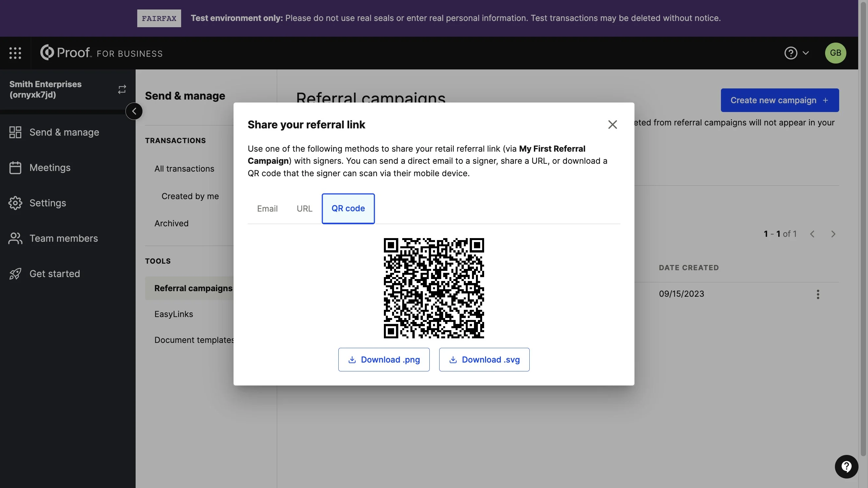Click the FAIRFAX environment badge
The width and height of the screenshot is (868, 488).
(x=159, y=18)
